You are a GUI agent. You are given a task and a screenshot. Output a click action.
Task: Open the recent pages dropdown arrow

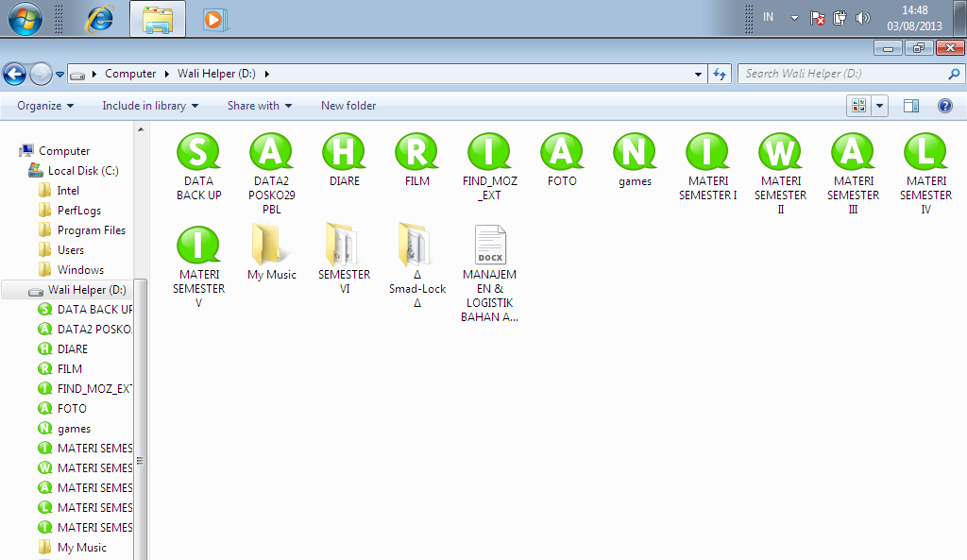point(60,74)
